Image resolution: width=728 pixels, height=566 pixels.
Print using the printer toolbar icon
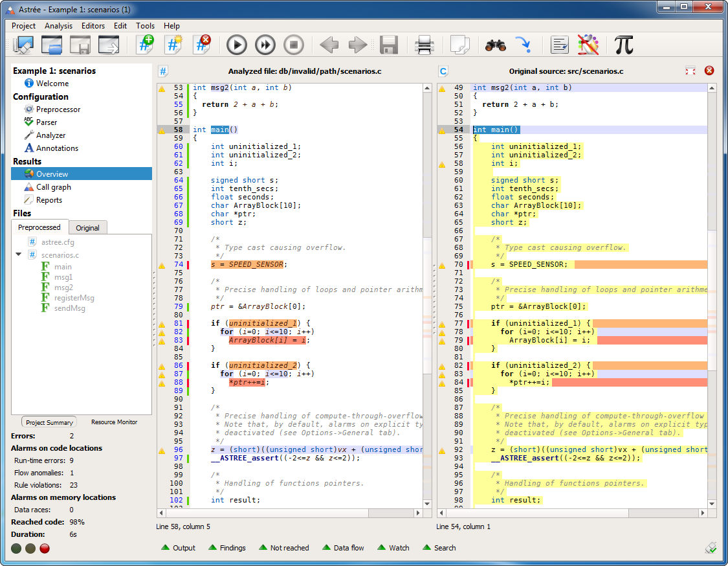click(x=424, y=45)
